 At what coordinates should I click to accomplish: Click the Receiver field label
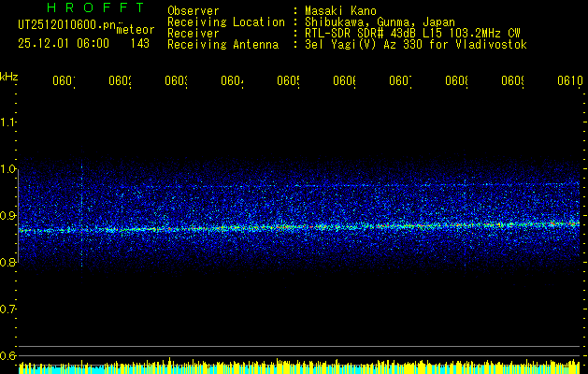click(x=194, y=34)
